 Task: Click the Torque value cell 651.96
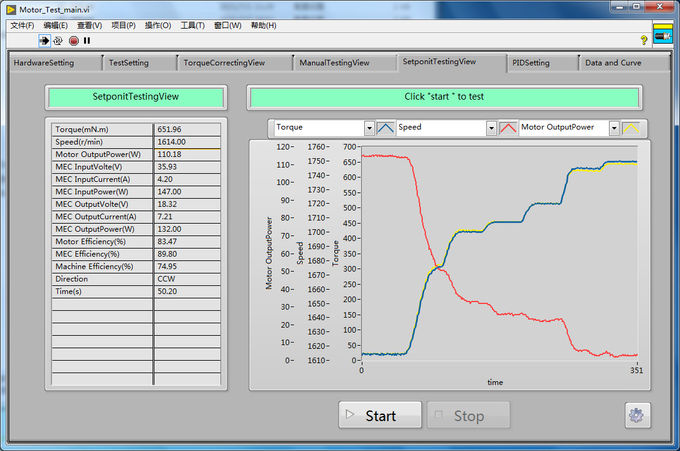[187, 129]
